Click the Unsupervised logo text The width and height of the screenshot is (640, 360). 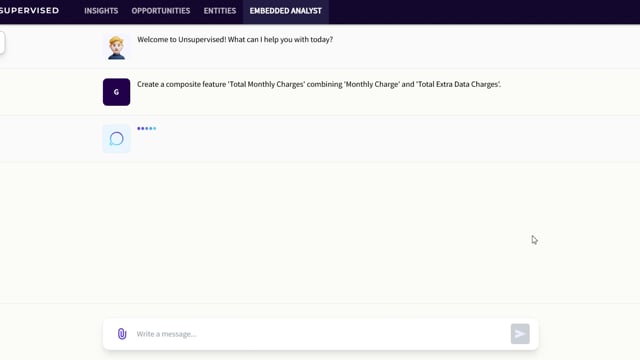tap(29, 11)
